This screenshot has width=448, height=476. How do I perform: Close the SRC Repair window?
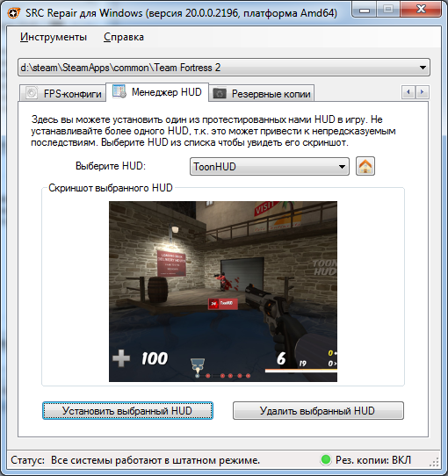(421, 10)
